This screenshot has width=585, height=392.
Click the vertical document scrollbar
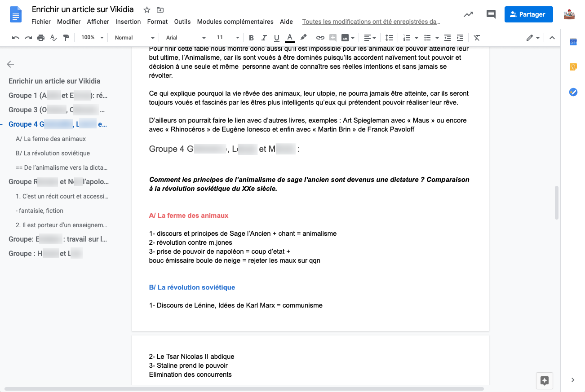click(557, 203)
